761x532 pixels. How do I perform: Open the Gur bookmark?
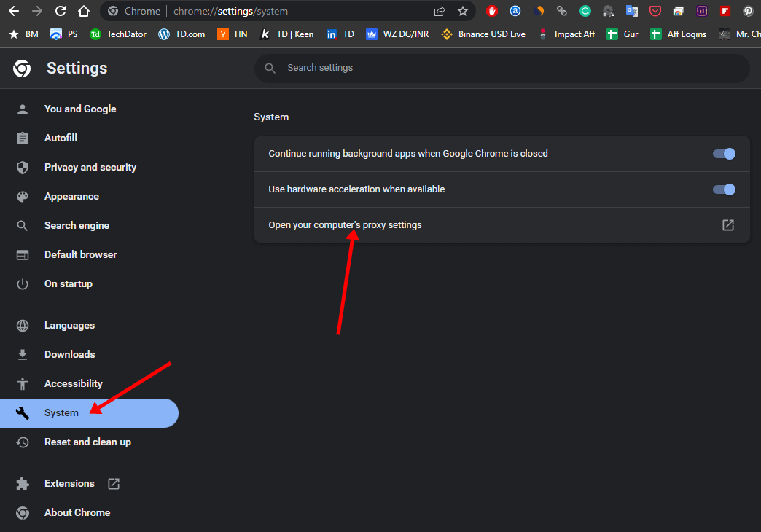[623, 34]
